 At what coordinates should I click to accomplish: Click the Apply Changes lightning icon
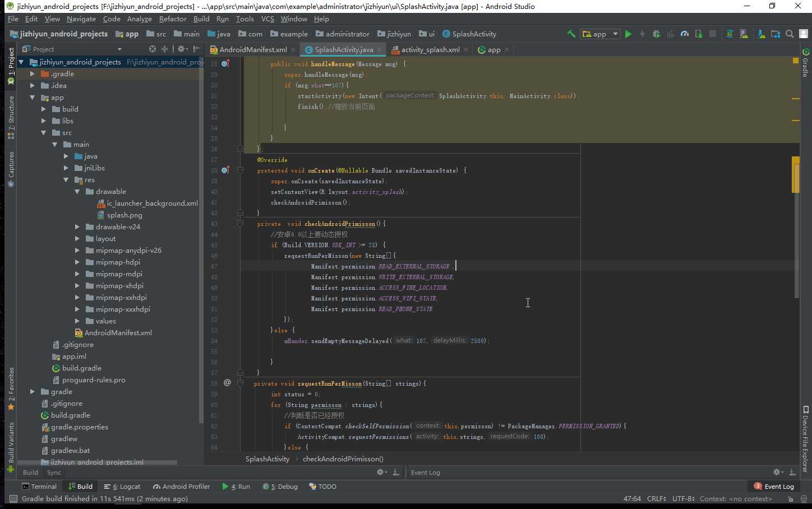(x=642, y=34)
